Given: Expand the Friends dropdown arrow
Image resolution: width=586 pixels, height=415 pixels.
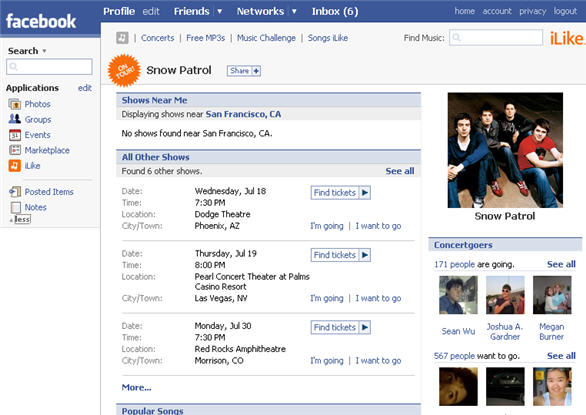Looking at the screenshot, I should click(x=220, y=12).
